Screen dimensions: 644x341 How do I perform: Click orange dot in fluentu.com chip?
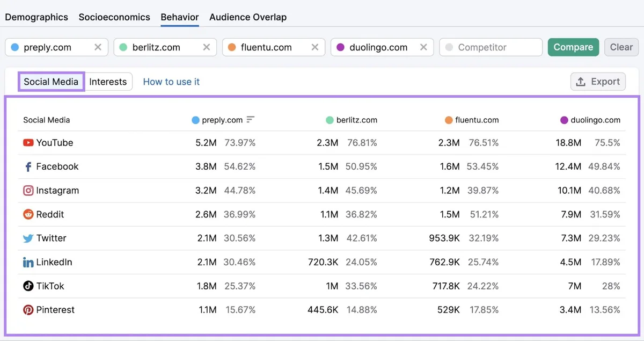point(232,47)
